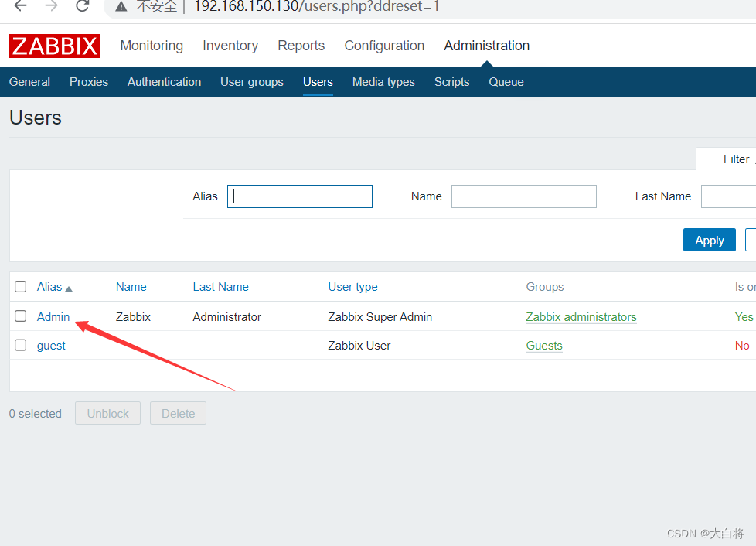Click the 'Zabbix Super Admin' cell
The height and width of the screenshot is (546, 756).
point(380,317)
